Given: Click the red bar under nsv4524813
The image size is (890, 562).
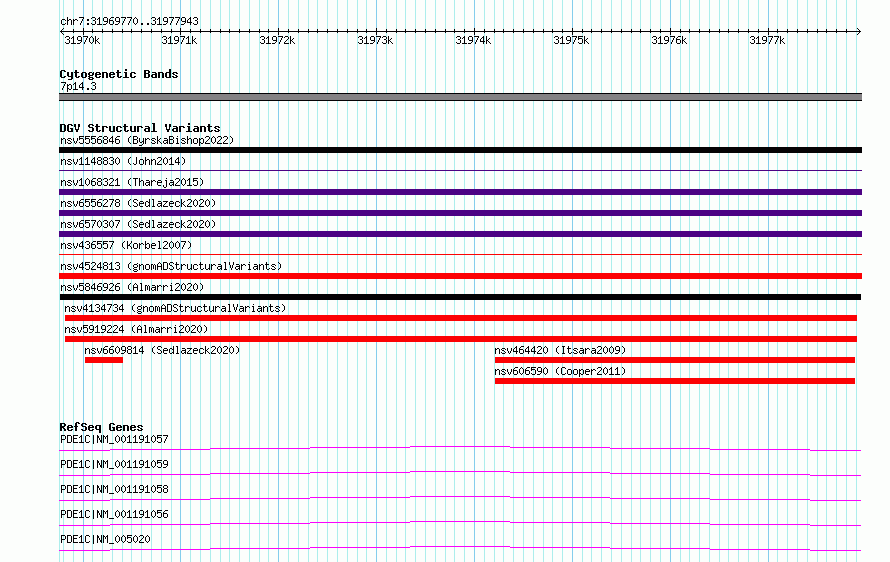Looking at the screenshot, I should [460, 276].
